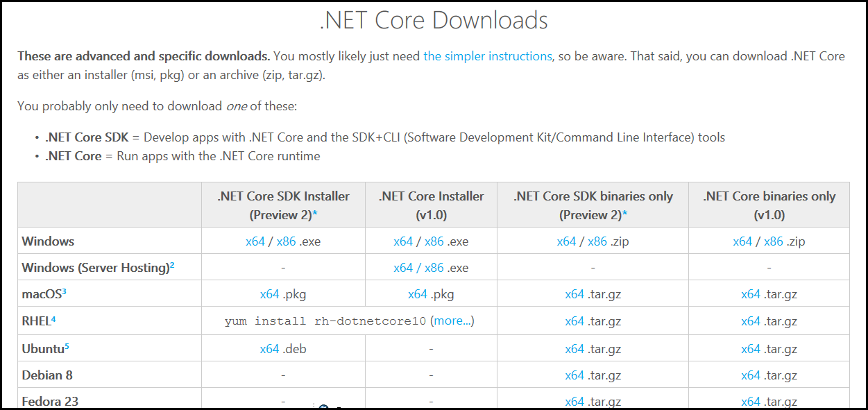Download Debian 8 x64 .NET Core binaries tar.gz
Screen dimensions: 868x410
[751, 375]
